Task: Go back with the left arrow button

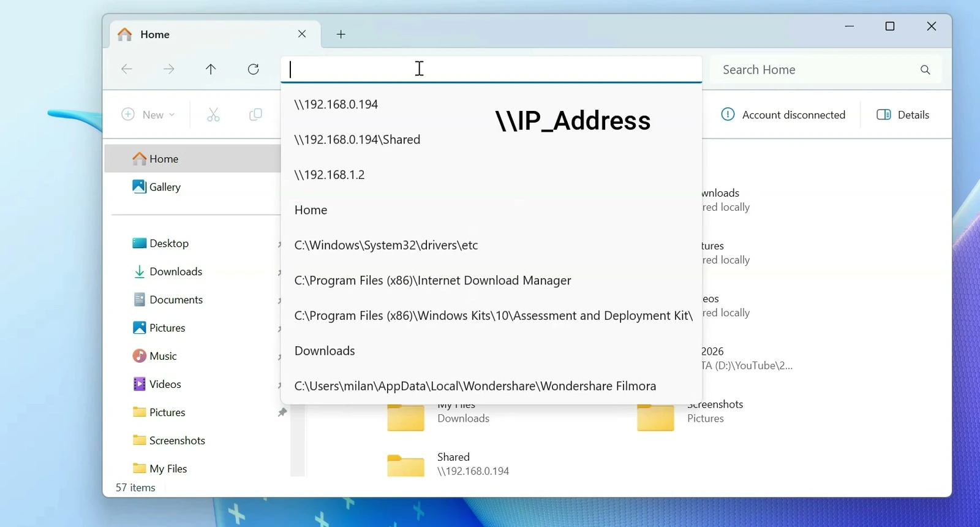Action: tap(127, 69)
